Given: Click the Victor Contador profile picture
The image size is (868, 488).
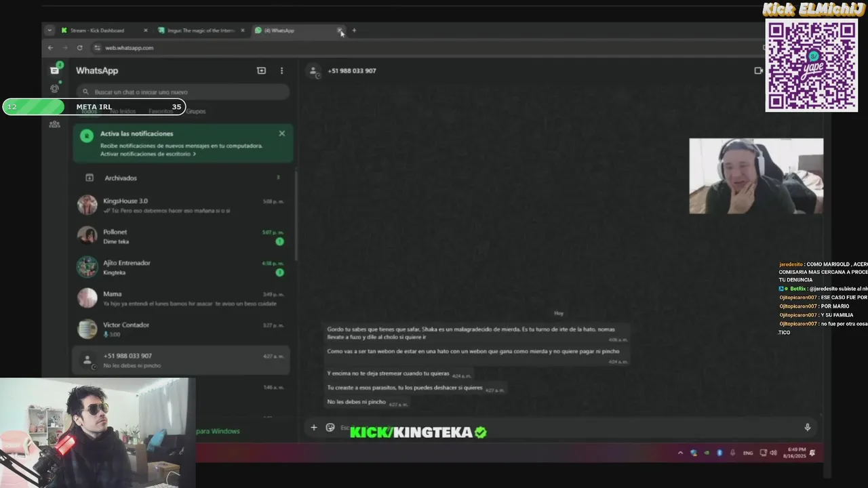Looking at the screenshot, I should click(87, 329).
